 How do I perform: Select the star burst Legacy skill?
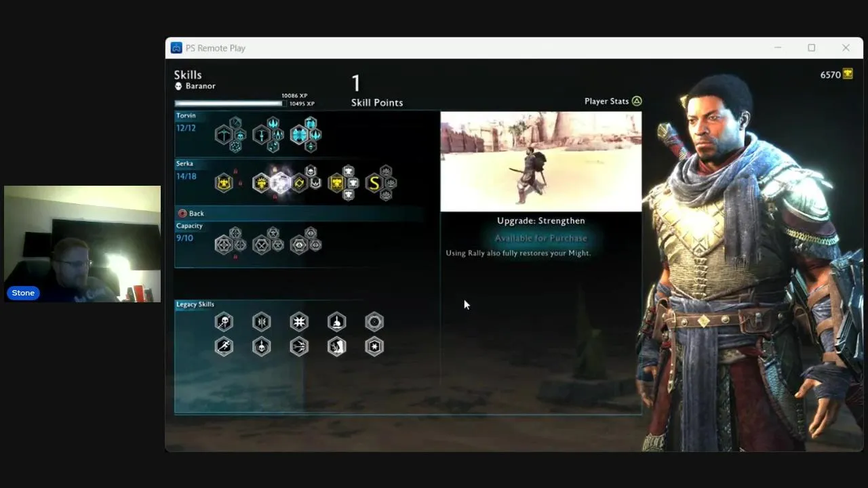(x=374, y=346)
